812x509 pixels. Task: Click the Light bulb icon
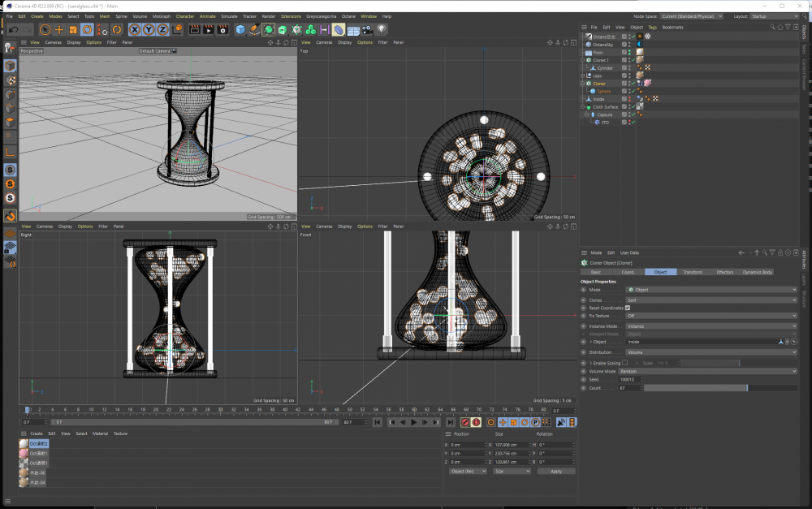(381, 29)
